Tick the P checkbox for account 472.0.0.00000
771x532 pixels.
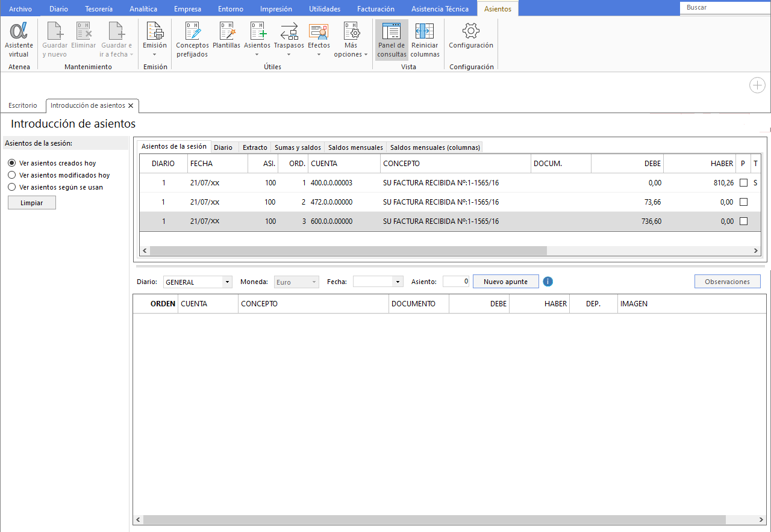[x=743, y=202]
